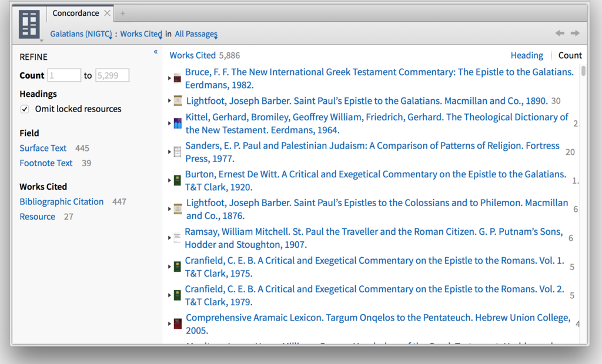Image resolution: width=602 pixels, height=364 pixels.
Task: Expand the Sanders Fortress Press entry
Action: (x=169, y=152)
